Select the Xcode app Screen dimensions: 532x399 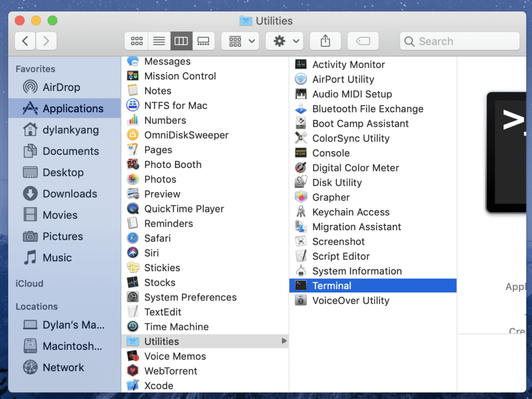205,386
